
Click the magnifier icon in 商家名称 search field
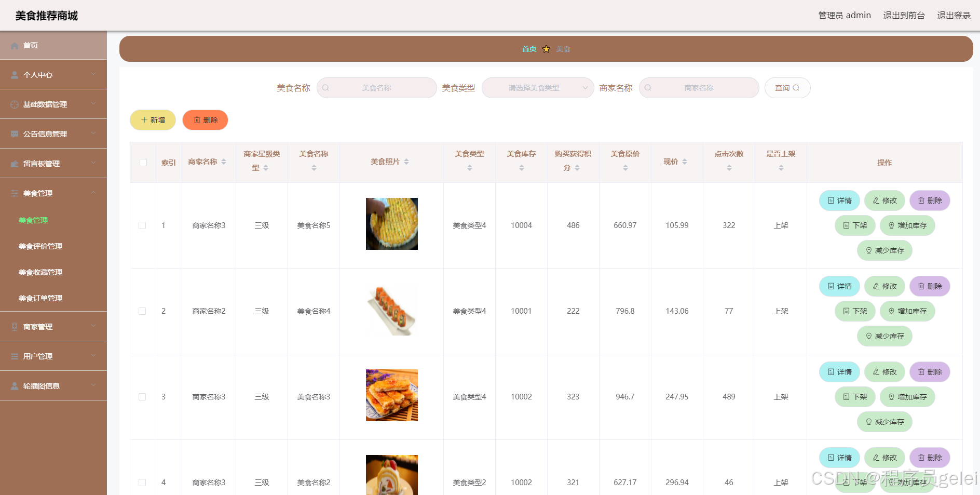click(648, 88)
